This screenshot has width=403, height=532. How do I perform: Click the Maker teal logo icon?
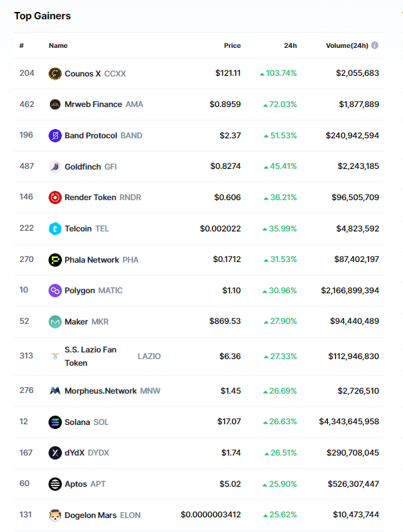pos(55,322)
